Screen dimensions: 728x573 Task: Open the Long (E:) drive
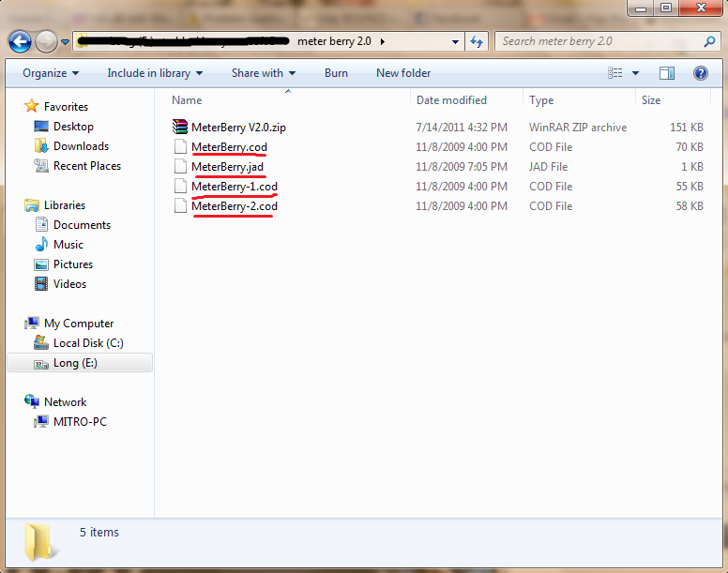pyautogui.click(x=75, y=363)
